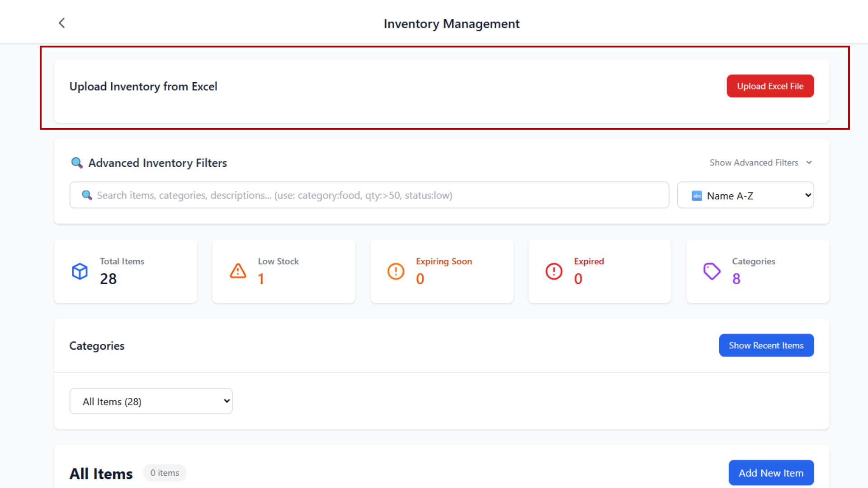Expand Show Advanced Filters
The image size is (868, 488).
point(760,162)
